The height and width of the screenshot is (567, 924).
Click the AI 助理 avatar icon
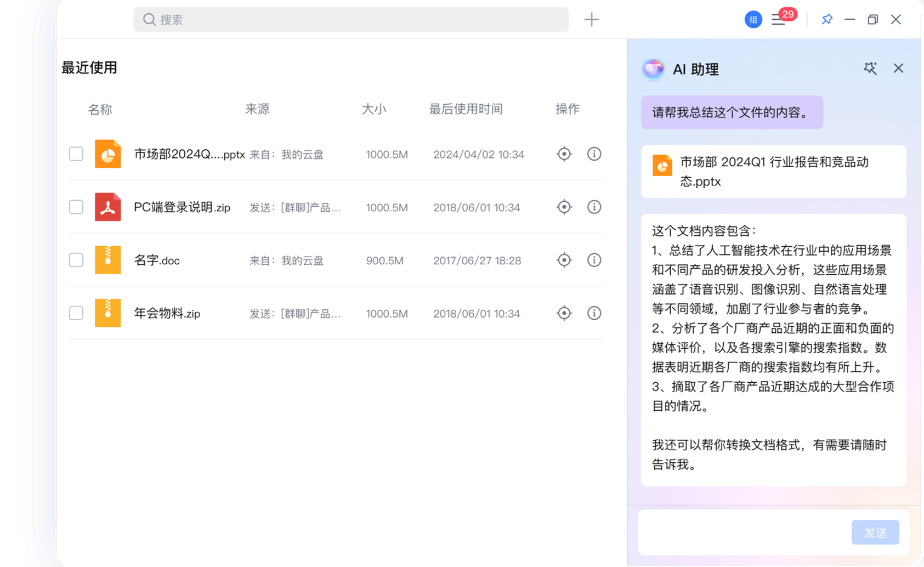(653, 70)
